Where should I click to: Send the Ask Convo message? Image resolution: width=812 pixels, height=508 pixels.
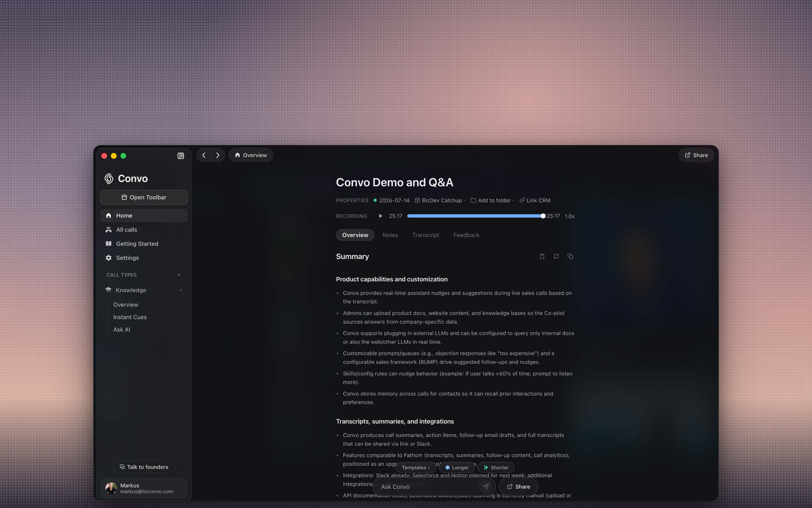486,487
